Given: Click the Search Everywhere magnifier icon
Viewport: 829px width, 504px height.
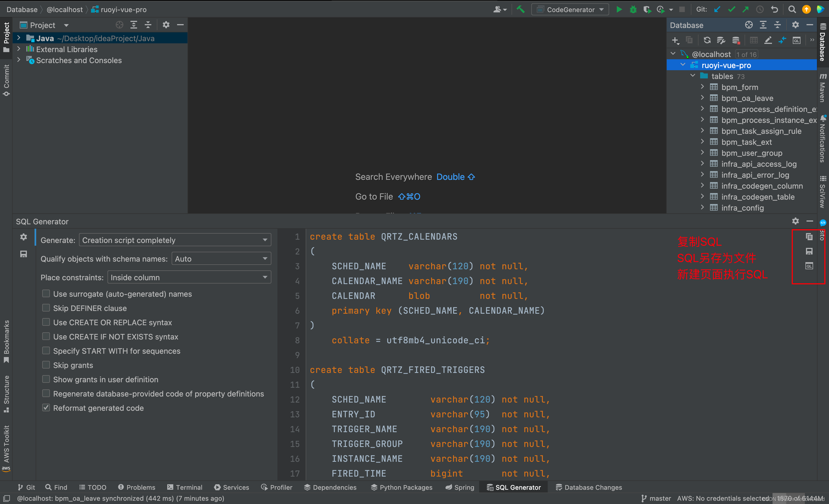Looking at the screenshot, I should 792,9.
